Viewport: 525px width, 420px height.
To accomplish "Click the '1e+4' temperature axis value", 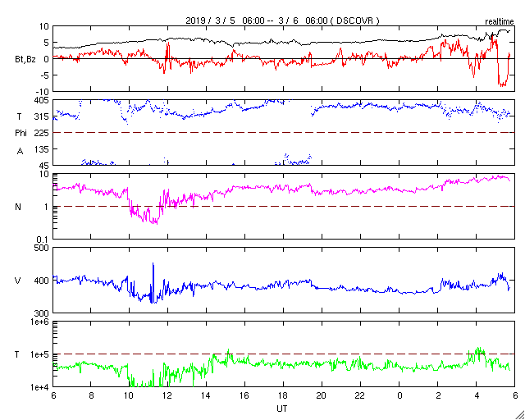I will pyautogui.click(x=41, y=387).
